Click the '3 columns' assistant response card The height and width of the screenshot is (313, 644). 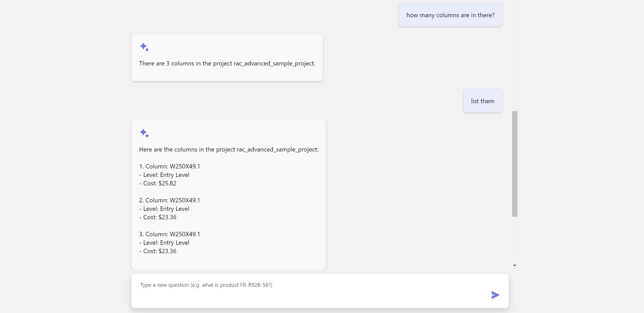pos(227,58)
